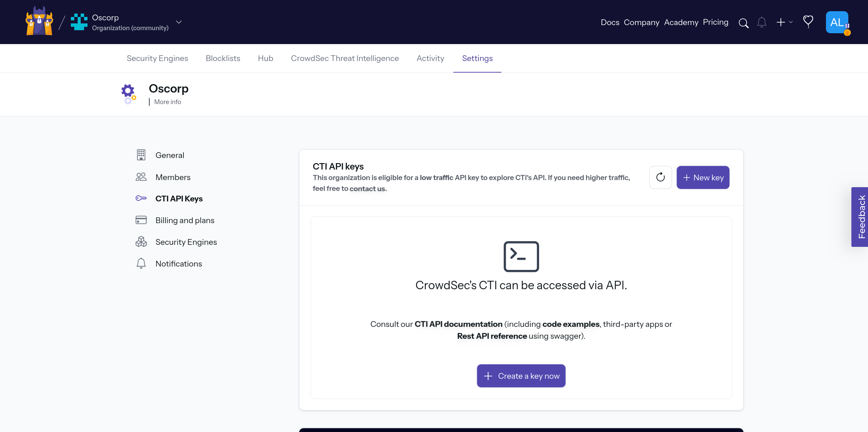This screenshot has height=432, width=868.
Task: Click the CTI API Keys sidebar icon
Action: [141, 198]
